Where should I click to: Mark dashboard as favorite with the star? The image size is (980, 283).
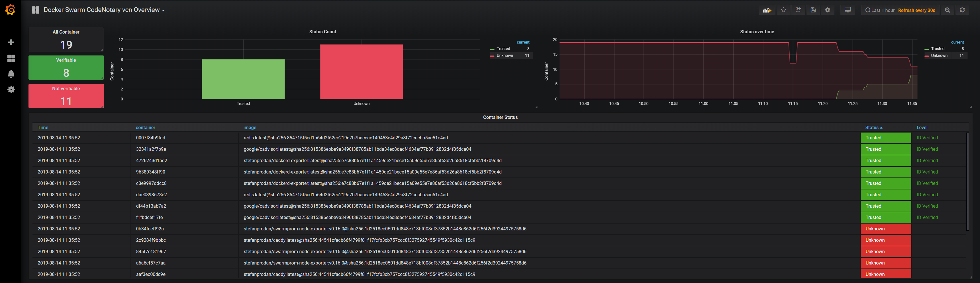click(783, 10)
